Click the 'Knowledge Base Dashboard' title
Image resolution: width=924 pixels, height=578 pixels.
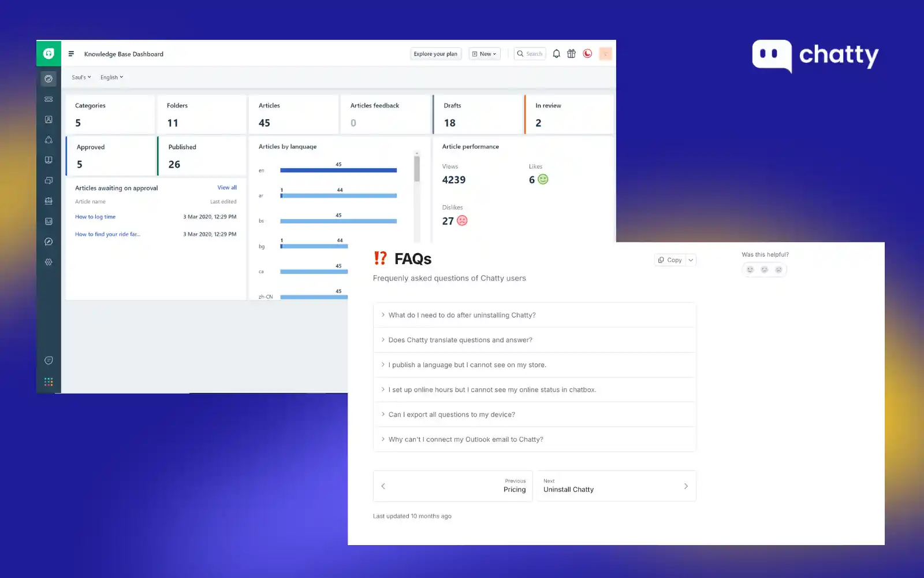(x=124, y=54)
